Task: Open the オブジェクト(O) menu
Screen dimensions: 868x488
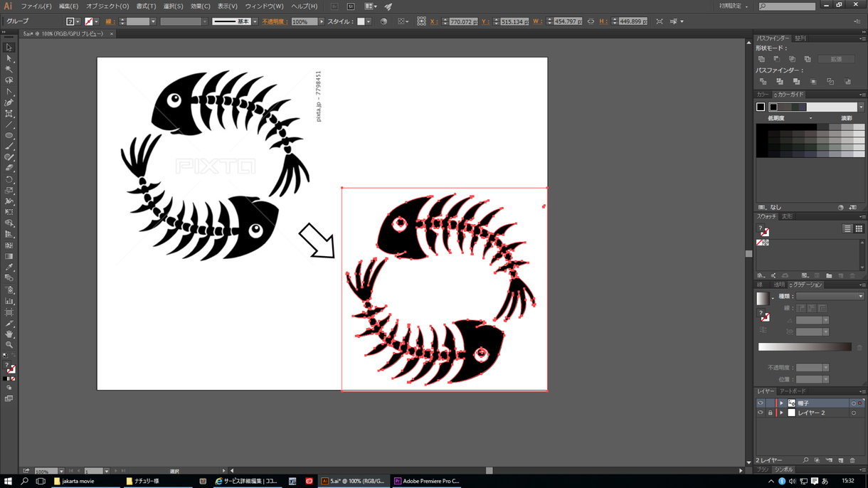Action: [107, 6]
